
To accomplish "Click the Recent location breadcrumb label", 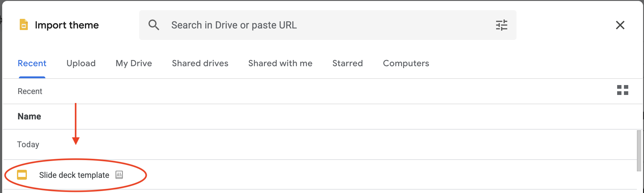I will click(x=30, y=91).
